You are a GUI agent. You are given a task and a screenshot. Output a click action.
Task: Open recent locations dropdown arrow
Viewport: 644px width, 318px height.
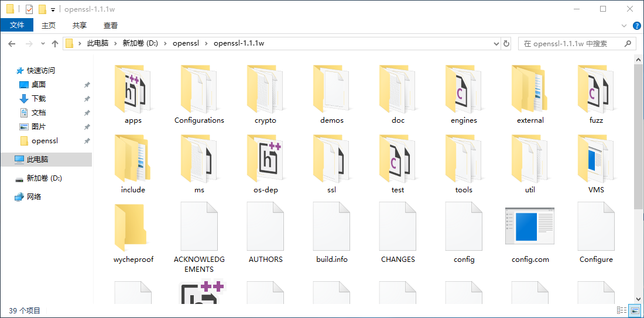click(43, 44)
